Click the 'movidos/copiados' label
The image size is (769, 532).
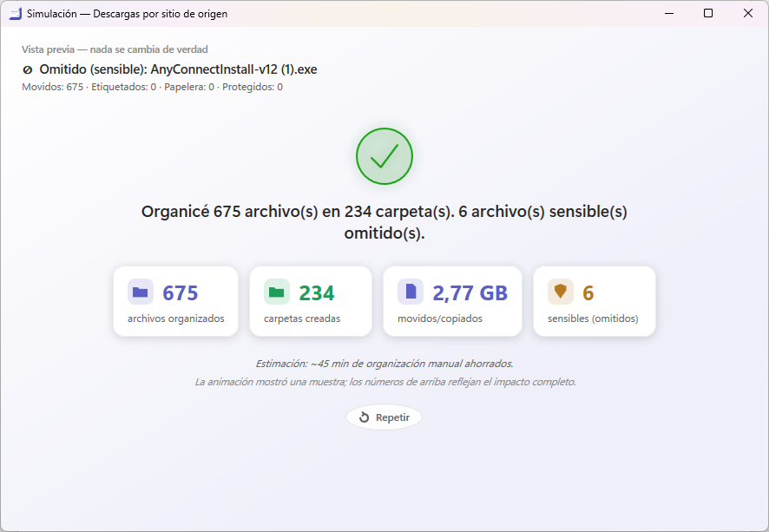440,319
